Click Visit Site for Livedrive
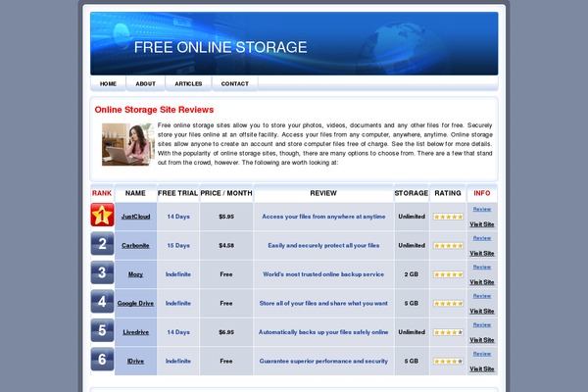Image resolution: width=588 pixels, height=392 pixels. point(482,340)
